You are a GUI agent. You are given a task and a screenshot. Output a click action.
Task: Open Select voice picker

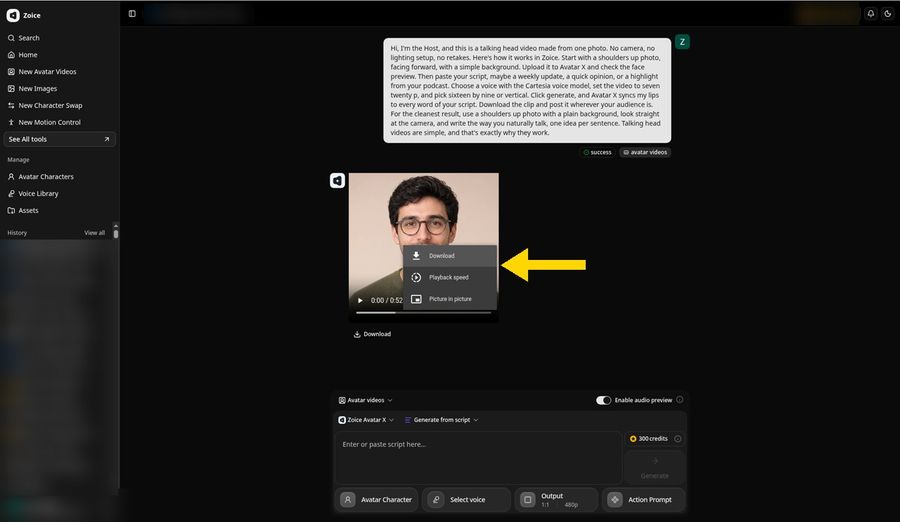[x=467, y=500]
